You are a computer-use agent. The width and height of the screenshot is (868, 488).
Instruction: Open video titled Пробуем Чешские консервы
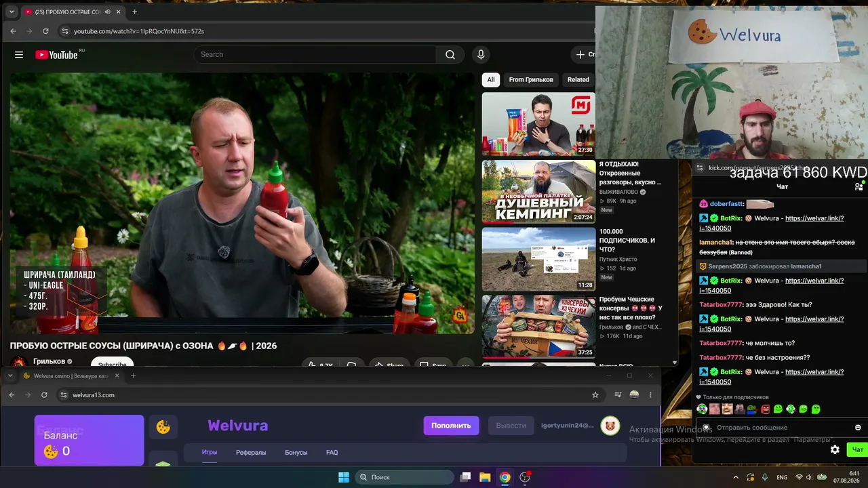631,308
